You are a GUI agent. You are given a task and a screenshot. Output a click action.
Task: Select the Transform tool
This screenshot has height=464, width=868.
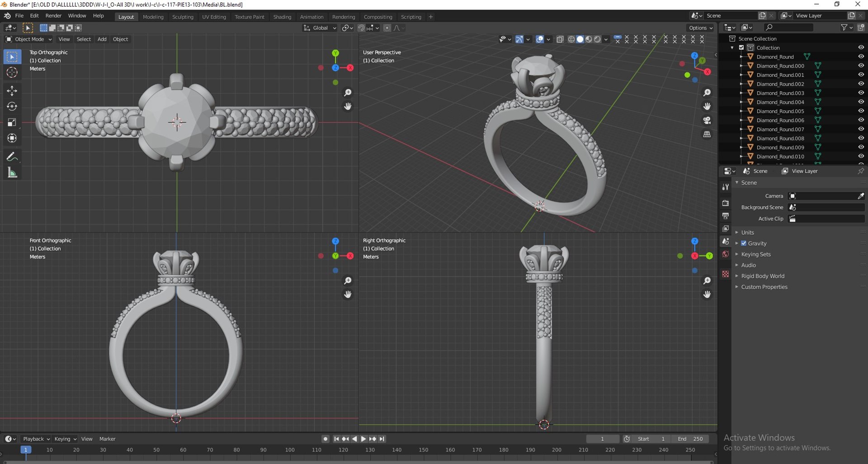coord(12,138)
